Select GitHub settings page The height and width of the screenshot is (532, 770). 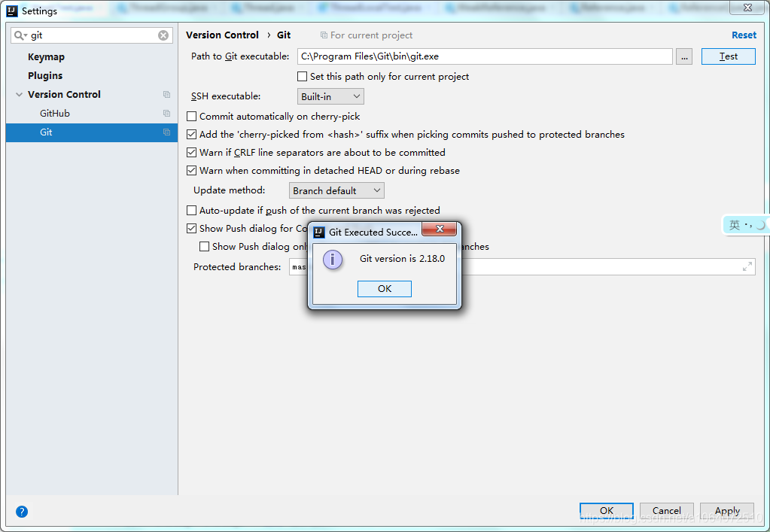click(x=54, y=114)
